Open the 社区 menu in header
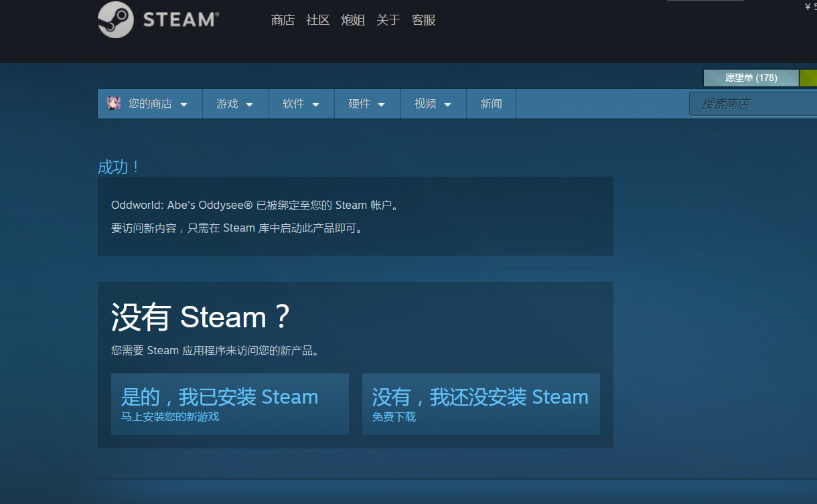 click(318, 20)
